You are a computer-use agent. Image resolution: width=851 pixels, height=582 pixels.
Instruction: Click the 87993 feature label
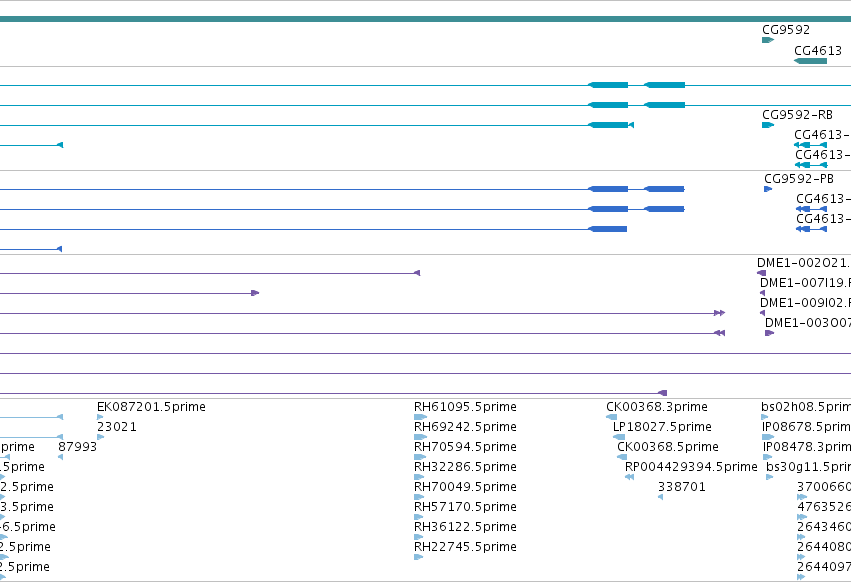pos(78,447)
